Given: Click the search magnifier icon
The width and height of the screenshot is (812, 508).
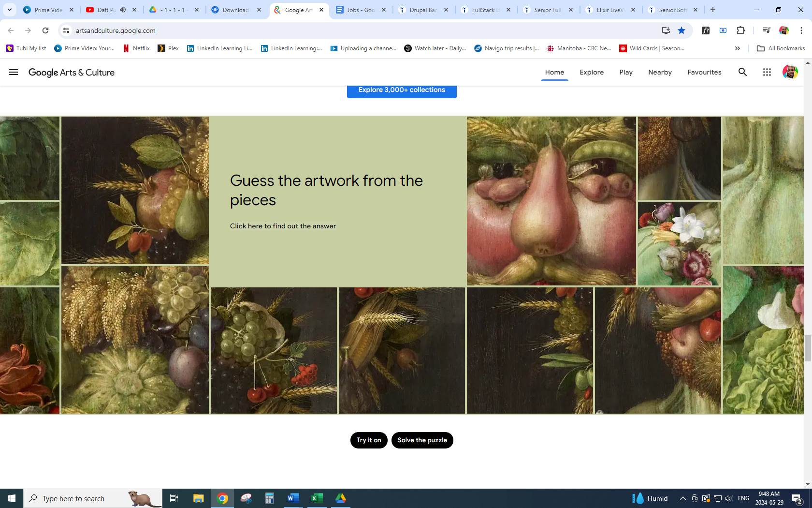Looking at the screenshot, I should click(742, 72).
